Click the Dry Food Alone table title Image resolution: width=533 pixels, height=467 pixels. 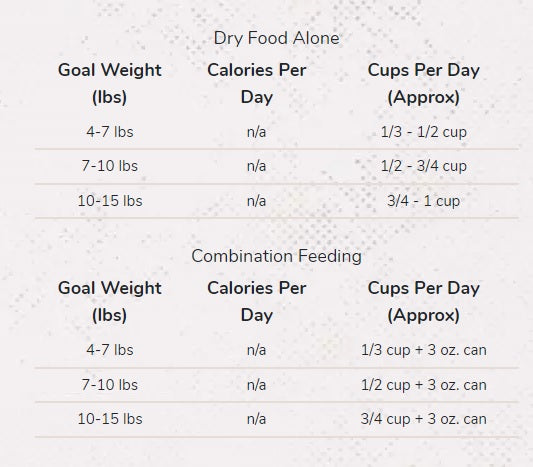(x=276, y=38)
